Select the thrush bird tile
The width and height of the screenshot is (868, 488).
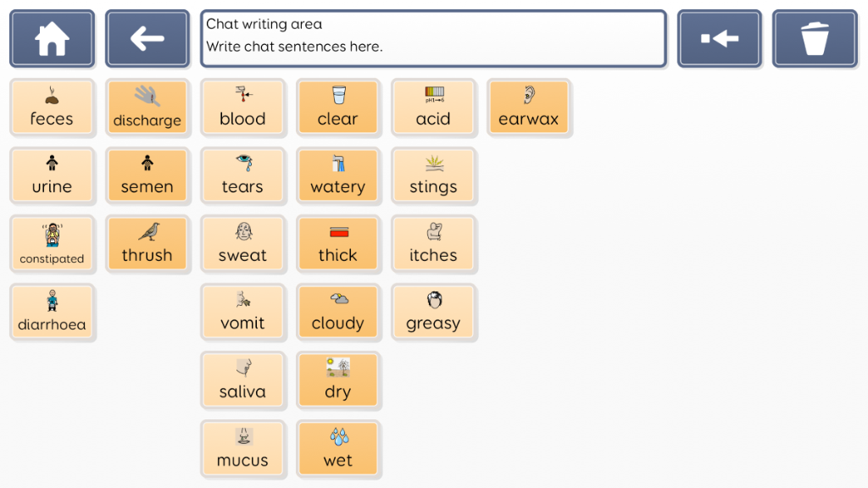pos(147,244)
